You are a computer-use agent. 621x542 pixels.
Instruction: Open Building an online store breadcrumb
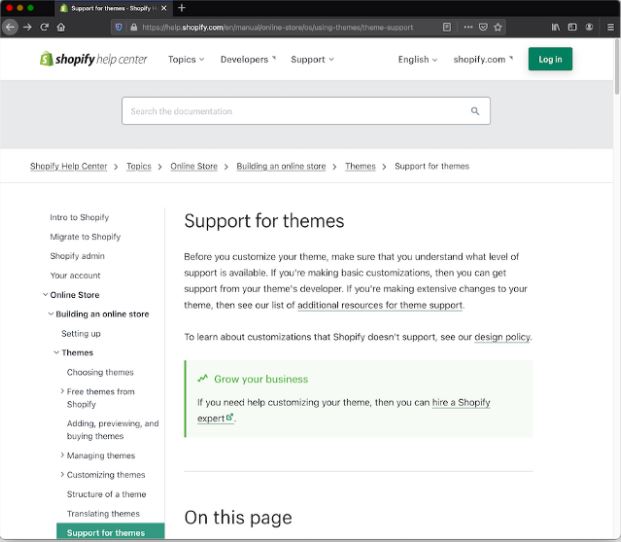(x=281, y=166)
